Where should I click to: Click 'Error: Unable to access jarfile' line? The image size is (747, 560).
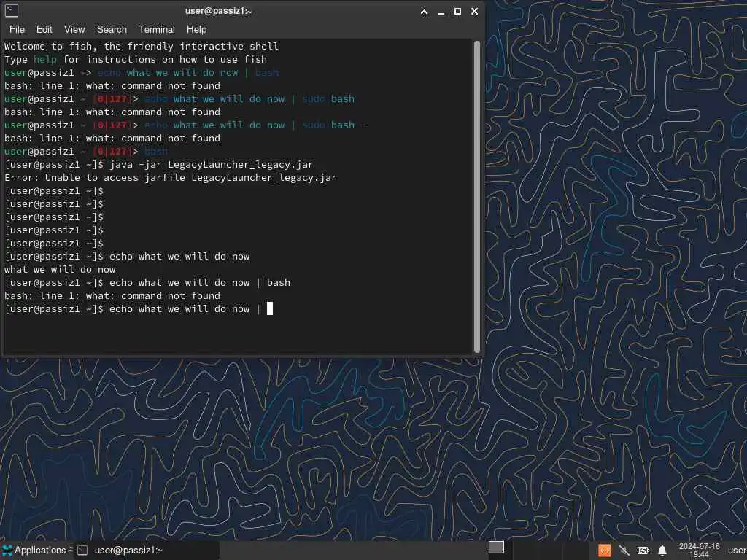tap(171, 178)
